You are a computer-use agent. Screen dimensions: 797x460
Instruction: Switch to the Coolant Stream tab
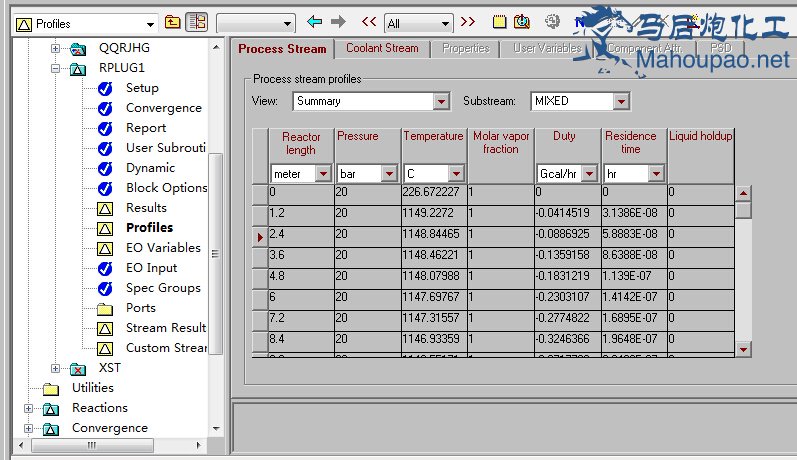pos(382,48)
